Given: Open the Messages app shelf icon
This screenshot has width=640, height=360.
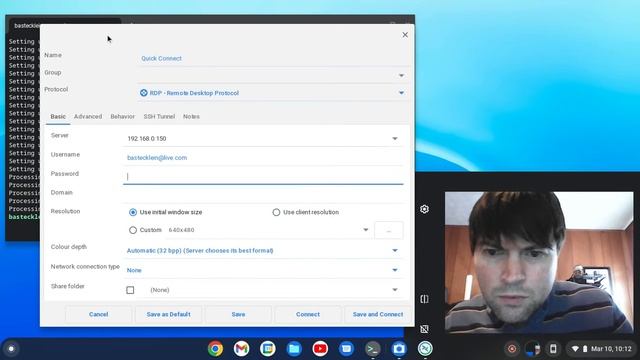Looking at the screenshot, I should tap(346, 349).
